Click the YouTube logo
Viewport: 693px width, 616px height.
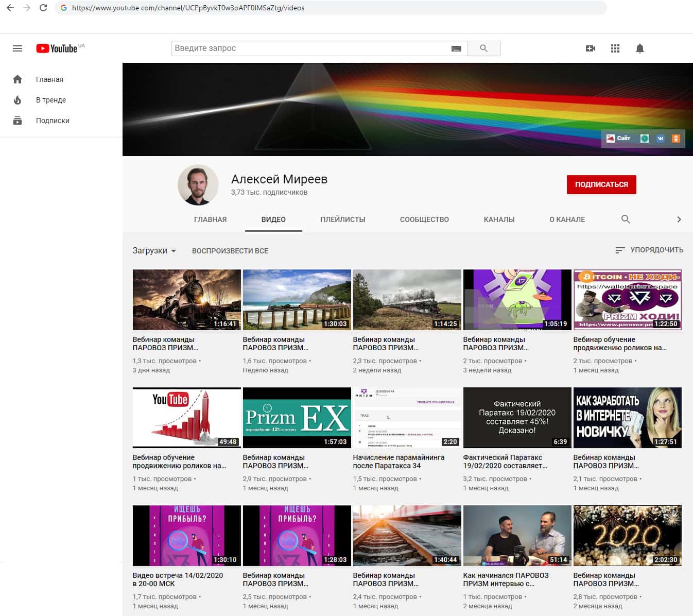click(57, 48)
